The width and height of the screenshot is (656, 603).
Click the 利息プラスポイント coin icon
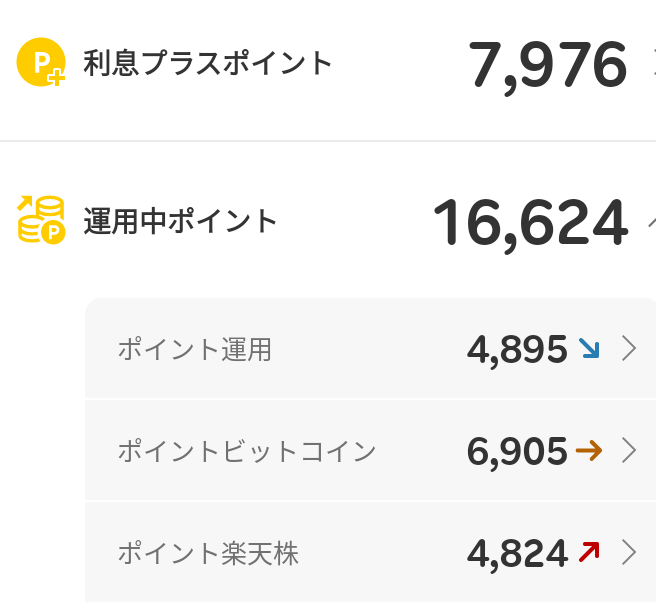(x=41, y=62)
